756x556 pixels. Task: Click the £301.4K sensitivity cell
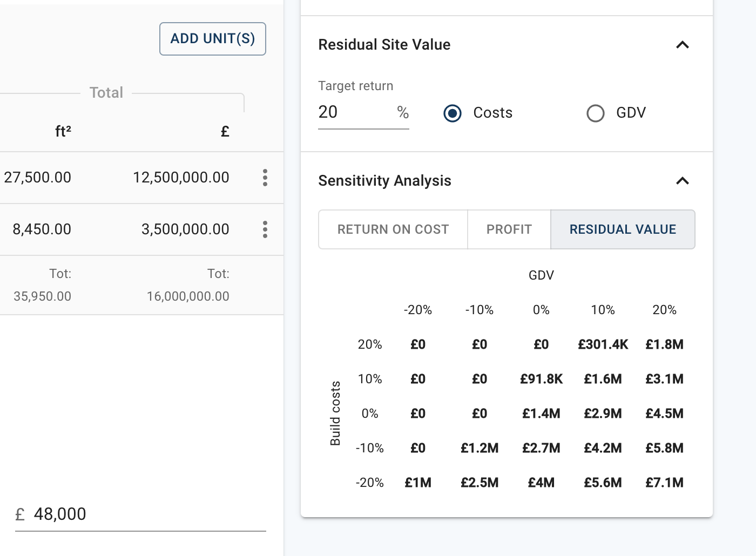point(603,344)
